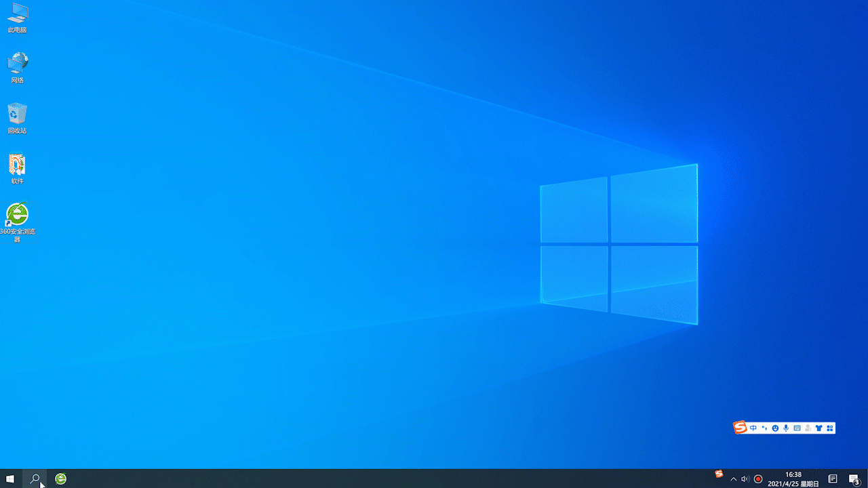Toggle Chinese/English mode 中 on Sogou bar
The width and height of the screenshot is (868, 488).
753,428
